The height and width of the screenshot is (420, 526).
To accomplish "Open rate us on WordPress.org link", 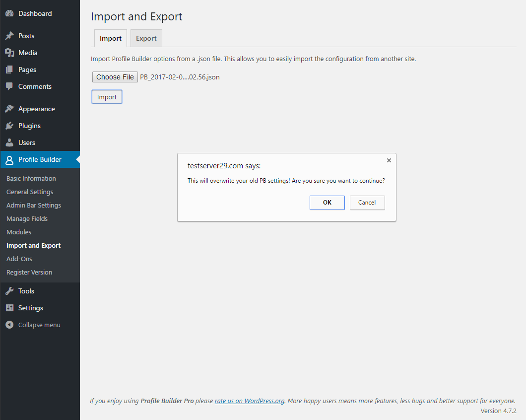I will coord(250,401).
